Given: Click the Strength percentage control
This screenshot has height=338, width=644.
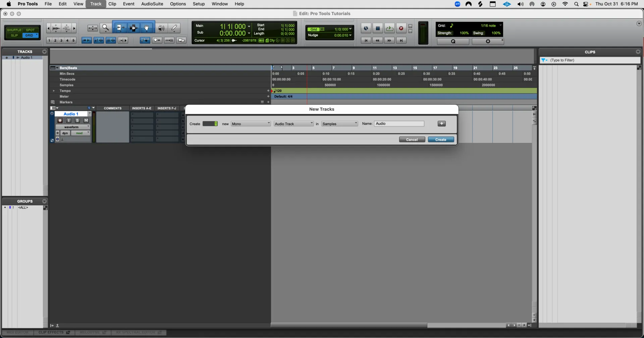Looking at the screenshot, I should click(464, 33).
